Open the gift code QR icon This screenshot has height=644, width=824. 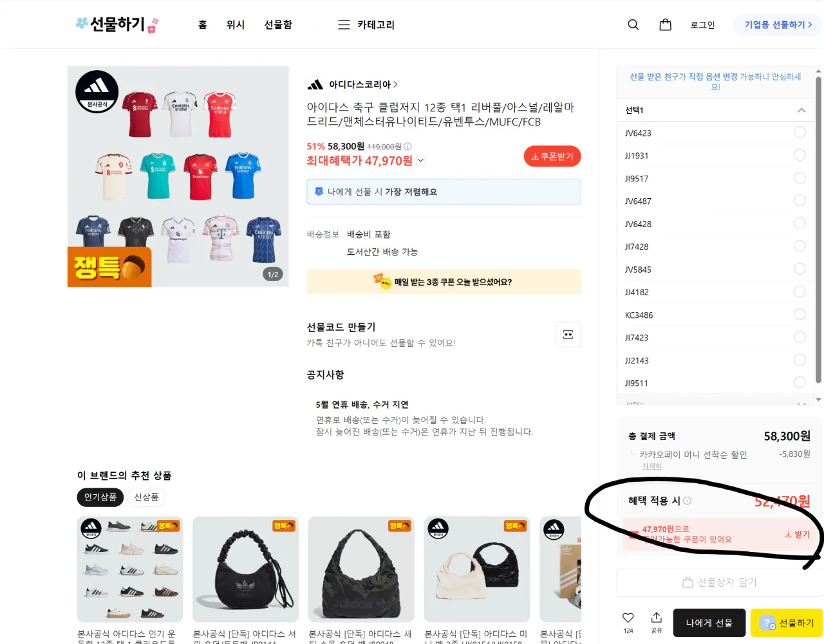click(568, 334)
